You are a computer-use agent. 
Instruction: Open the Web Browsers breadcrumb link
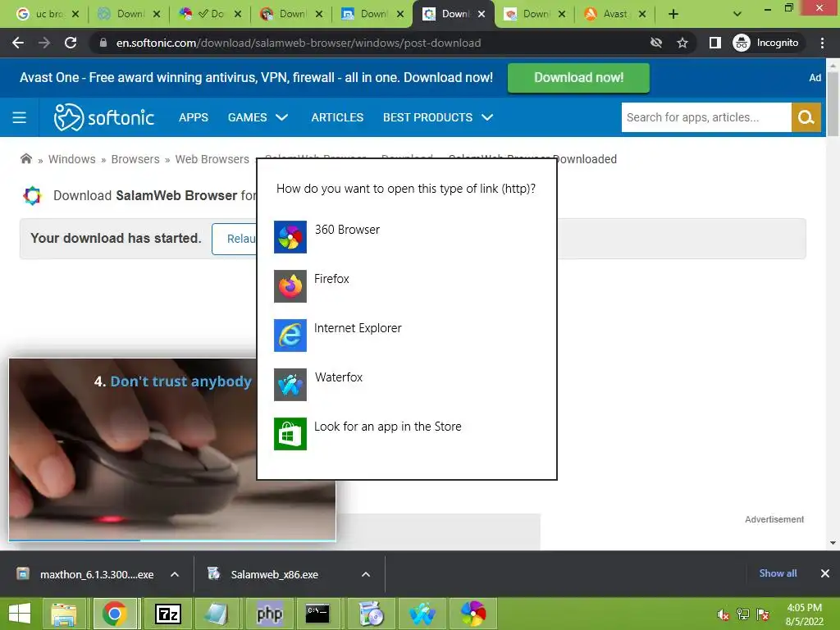212,159
